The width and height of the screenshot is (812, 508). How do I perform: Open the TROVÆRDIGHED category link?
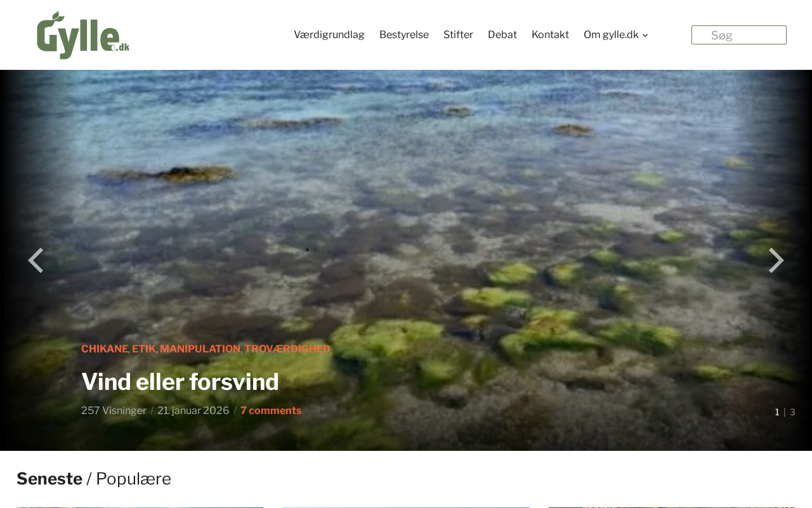pos(287,349)
